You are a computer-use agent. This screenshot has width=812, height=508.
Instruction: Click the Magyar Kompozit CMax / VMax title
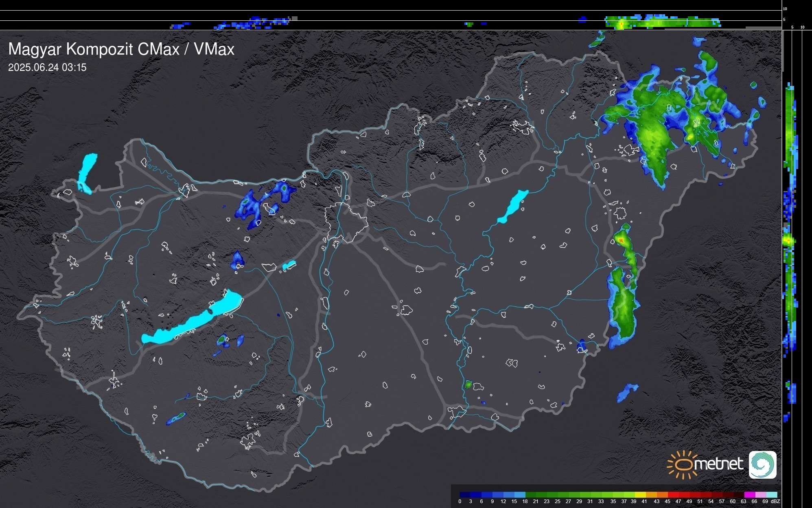(121, 49)
